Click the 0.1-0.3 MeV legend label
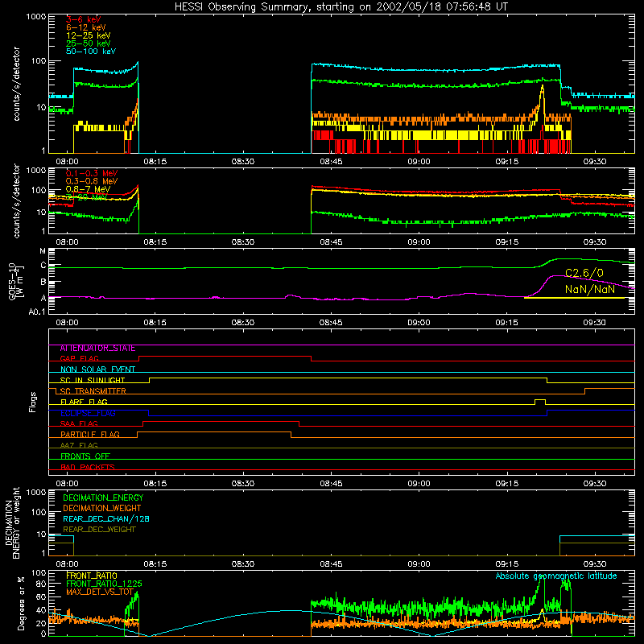The image size is (644, 644). pos(92,173)
